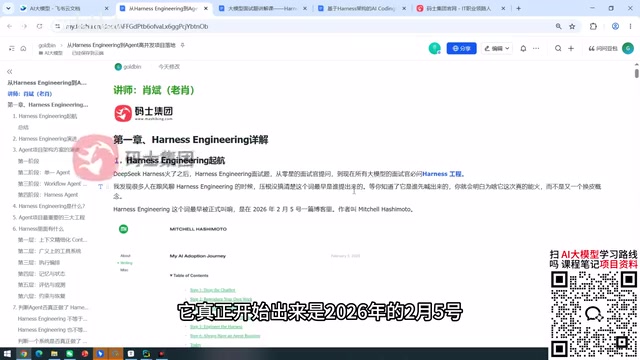Open Microsoft Edge from the taskbar
640x360 pixels.
coord(39,353)
